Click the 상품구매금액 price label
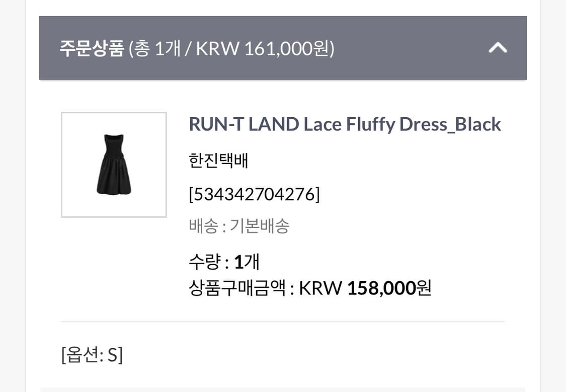 pyautogui.click(x=237, y=288)
